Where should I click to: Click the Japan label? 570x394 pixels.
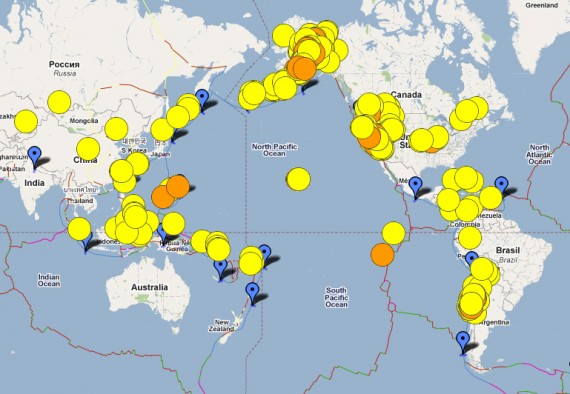coord(160,154)
